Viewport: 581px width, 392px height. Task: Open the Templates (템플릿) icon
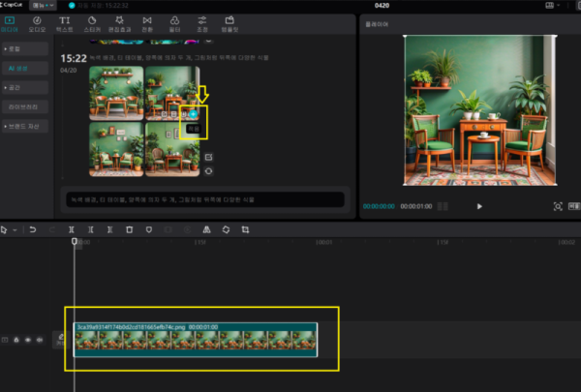coord(230,22)
